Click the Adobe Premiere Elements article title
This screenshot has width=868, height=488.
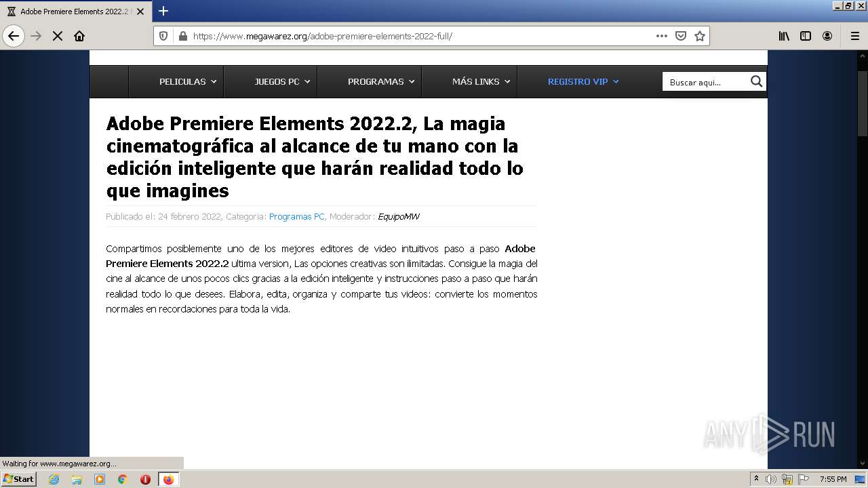(315, 157)
